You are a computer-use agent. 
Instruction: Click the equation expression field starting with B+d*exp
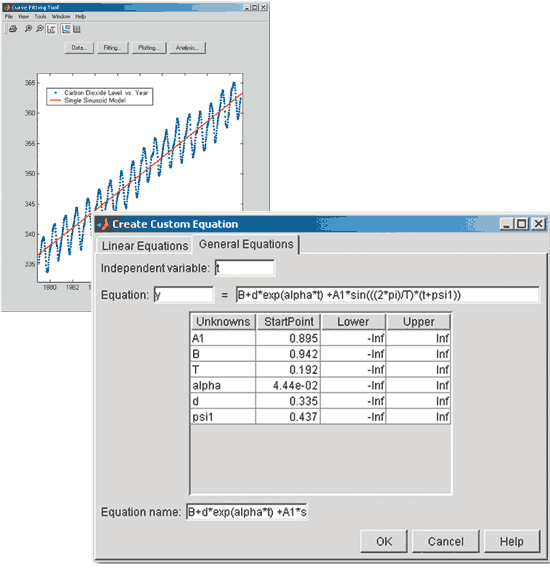tap(388, 295)
